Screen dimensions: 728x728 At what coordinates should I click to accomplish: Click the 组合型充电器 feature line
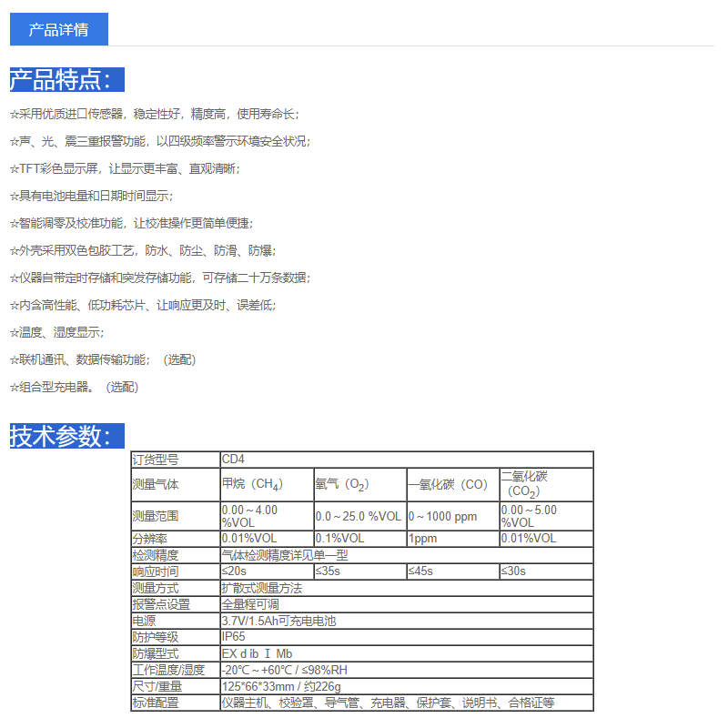[74, 387]
